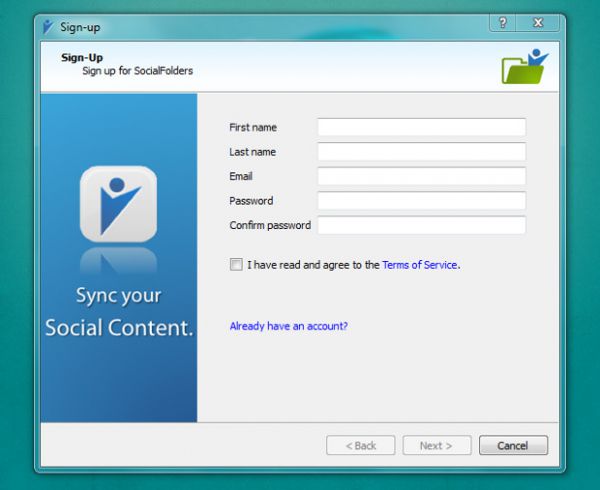Click the Confirm password field

point(421,225)
